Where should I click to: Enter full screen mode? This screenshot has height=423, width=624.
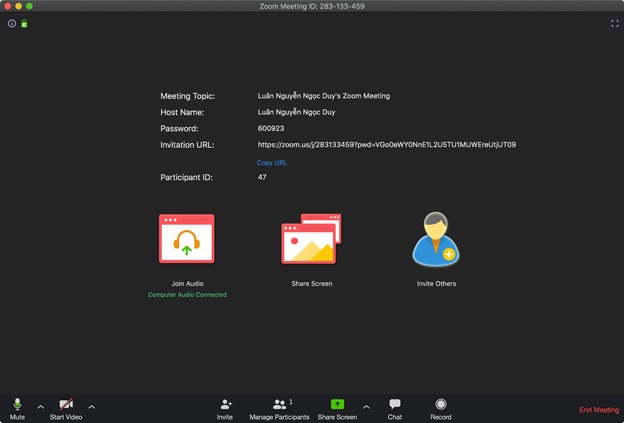[x=614, y=23]
